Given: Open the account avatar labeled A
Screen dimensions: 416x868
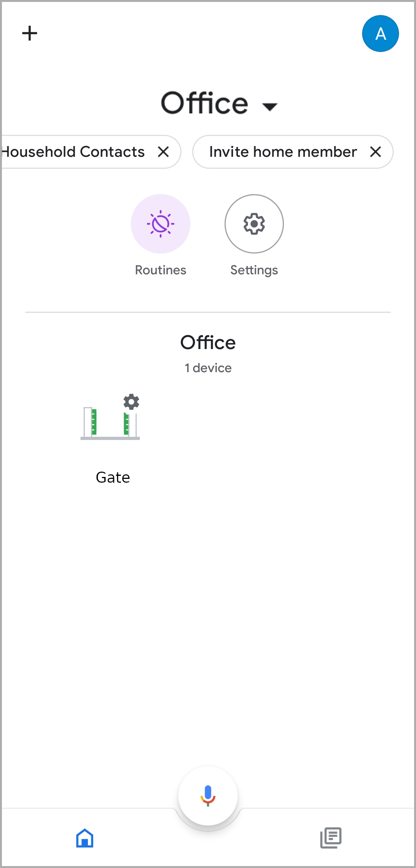Looking at the screenshot, I should [x=380, y=34].
